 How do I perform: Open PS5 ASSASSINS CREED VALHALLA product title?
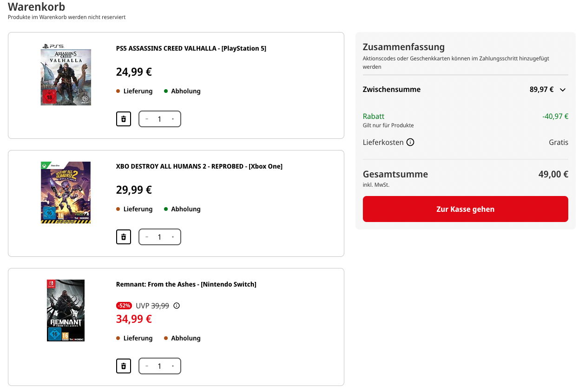coord(191,48)
